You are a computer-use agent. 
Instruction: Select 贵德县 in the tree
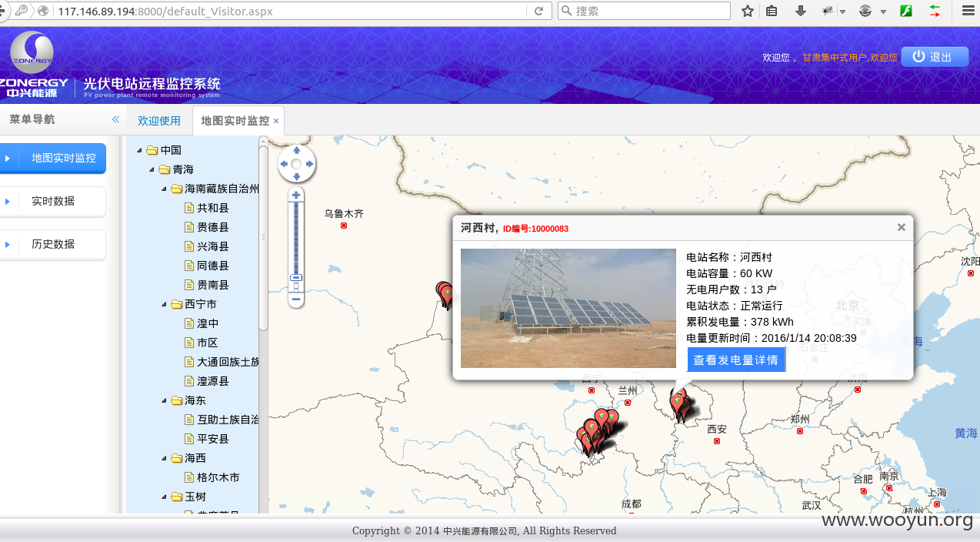(213, 227)
